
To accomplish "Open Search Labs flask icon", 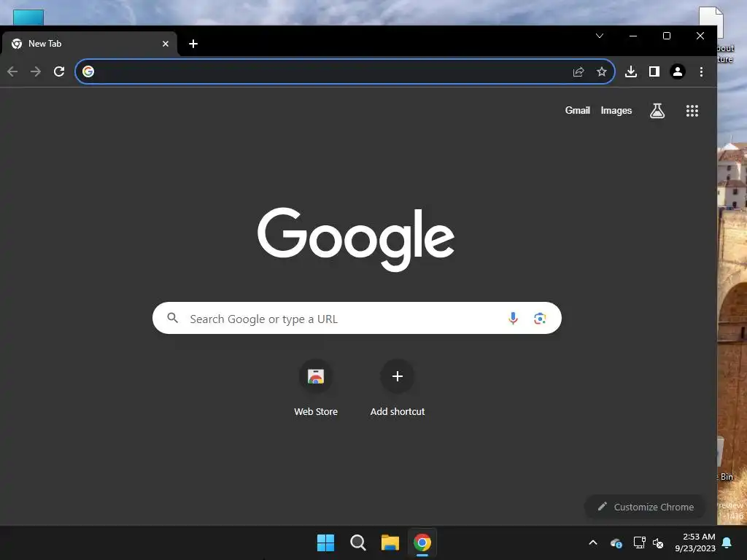I will pos(657,111).
